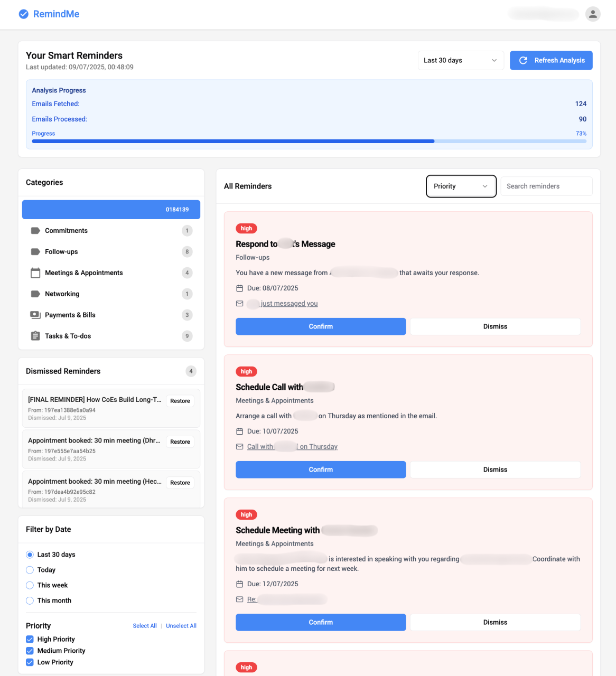Dismiss the Respond to Message reminder
Viewport: 616px width, 676px height.
pos(495,326)
